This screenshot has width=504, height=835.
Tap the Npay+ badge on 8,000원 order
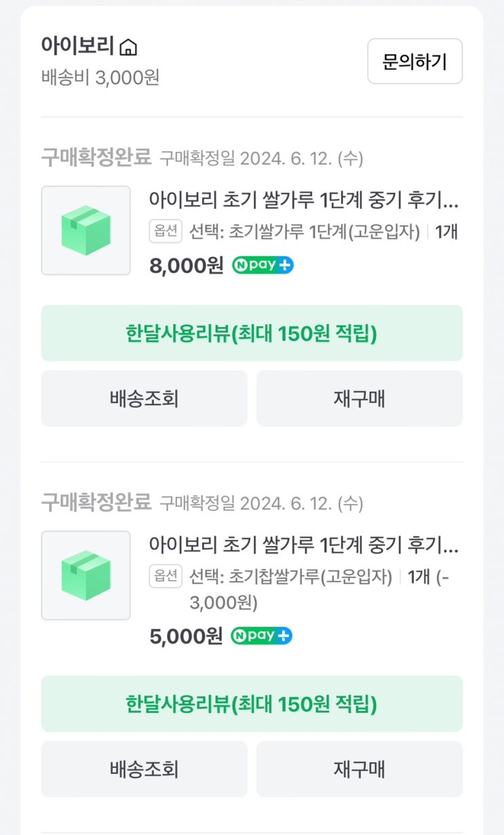[263, 265]
